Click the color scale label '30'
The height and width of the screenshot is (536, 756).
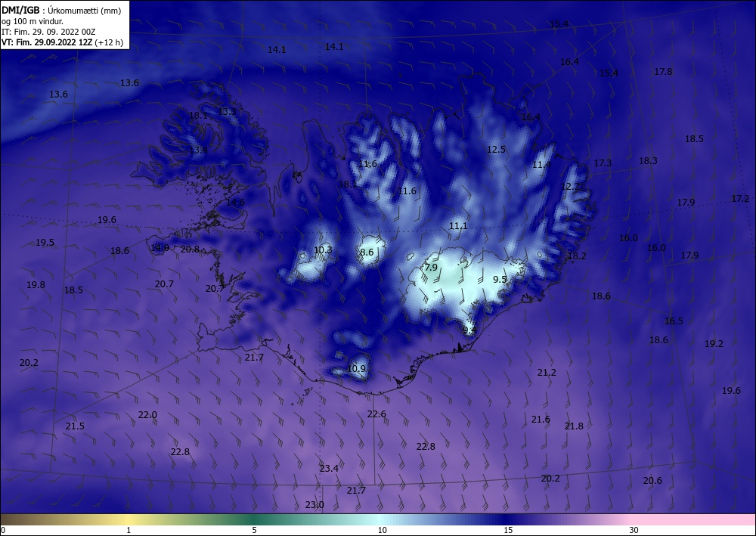(634, 530)
